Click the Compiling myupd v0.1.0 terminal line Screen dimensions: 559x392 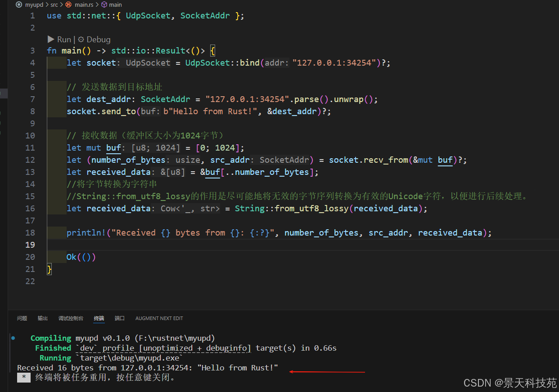pos(122,338)
